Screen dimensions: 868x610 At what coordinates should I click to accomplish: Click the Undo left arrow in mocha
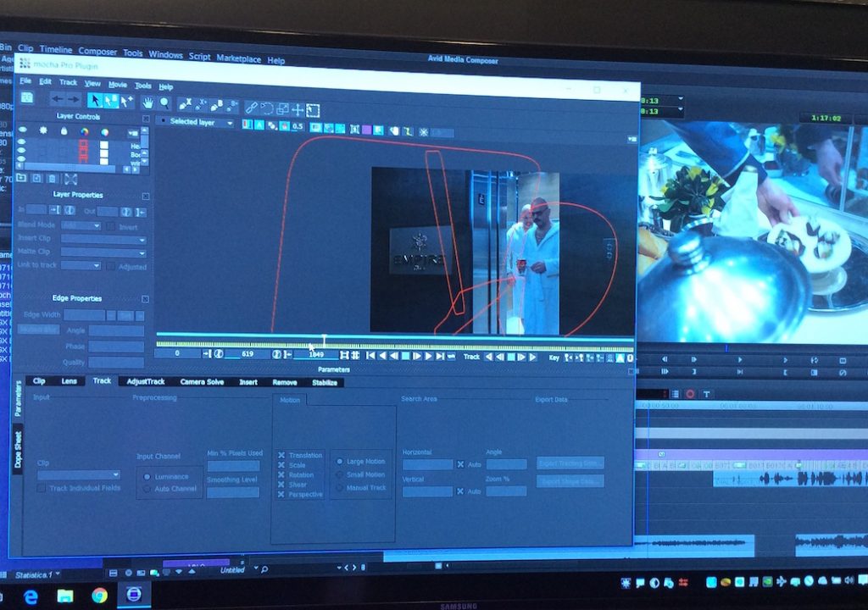[57, 99]
